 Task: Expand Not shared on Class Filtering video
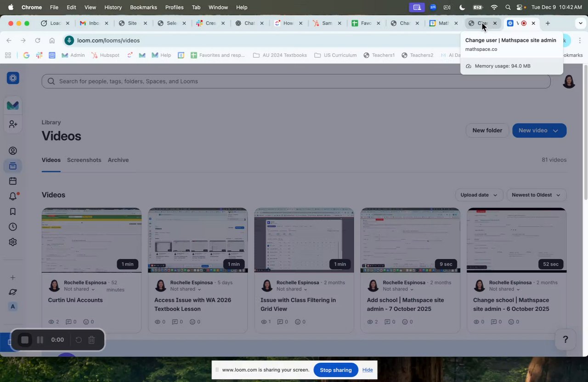292,289
